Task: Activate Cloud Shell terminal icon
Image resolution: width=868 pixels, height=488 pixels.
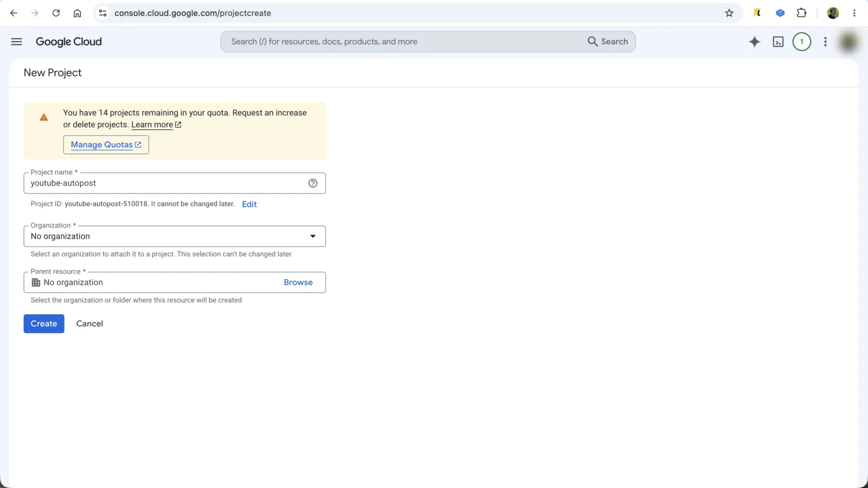Action: pos(778,42)
